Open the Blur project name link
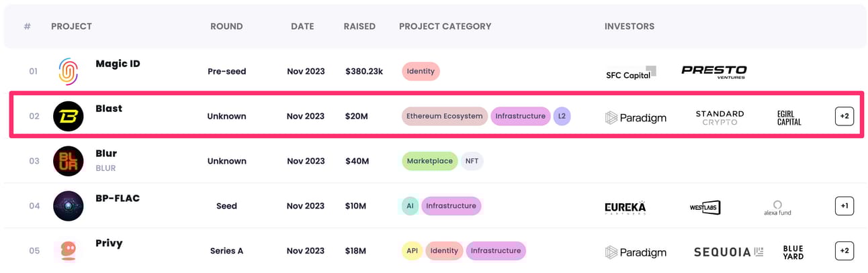Viewport: 868px width, 273px height. pos(106,154)
